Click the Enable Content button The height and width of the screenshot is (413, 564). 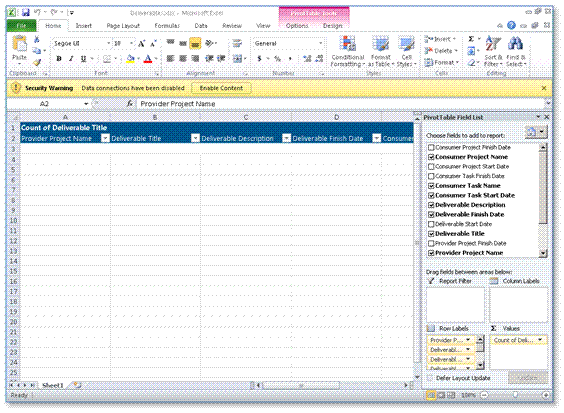tap(221, 88)
